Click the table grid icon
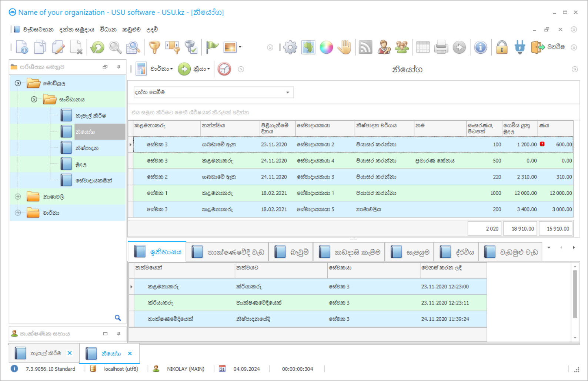Image resolution: width=588 pixels, height=381 pixels. [x=423, y=47]
